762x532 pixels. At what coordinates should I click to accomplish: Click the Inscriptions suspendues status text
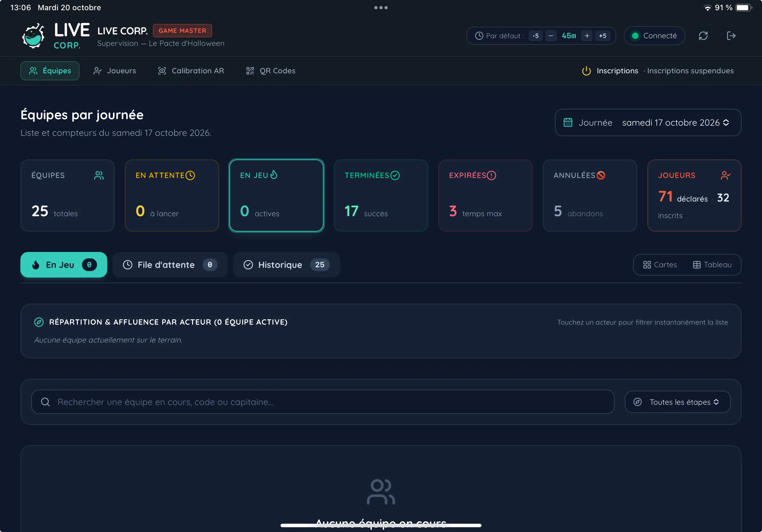click(x=690, y=70)
